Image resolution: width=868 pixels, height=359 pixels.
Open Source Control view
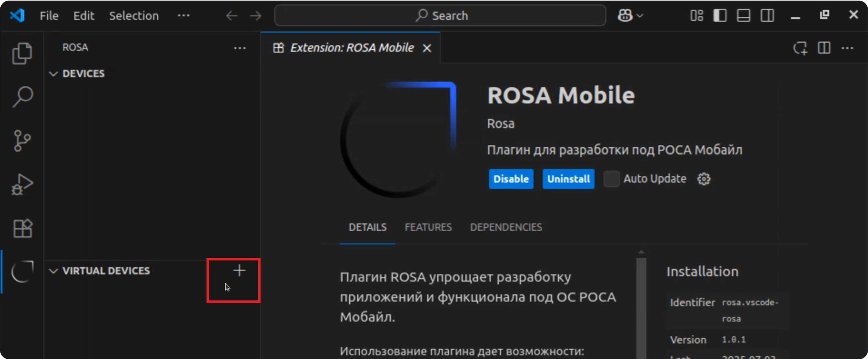click(x=22, y=141)
